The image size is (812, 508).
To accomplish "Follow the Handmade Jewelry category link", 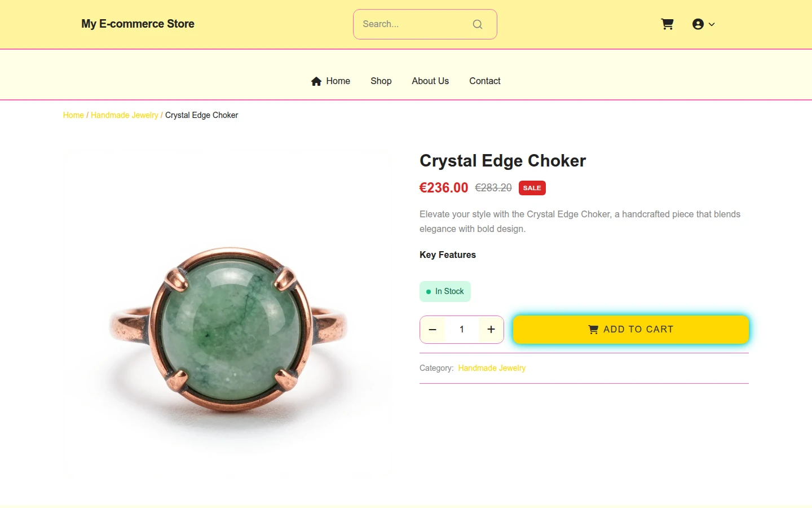I will (492, 368).
